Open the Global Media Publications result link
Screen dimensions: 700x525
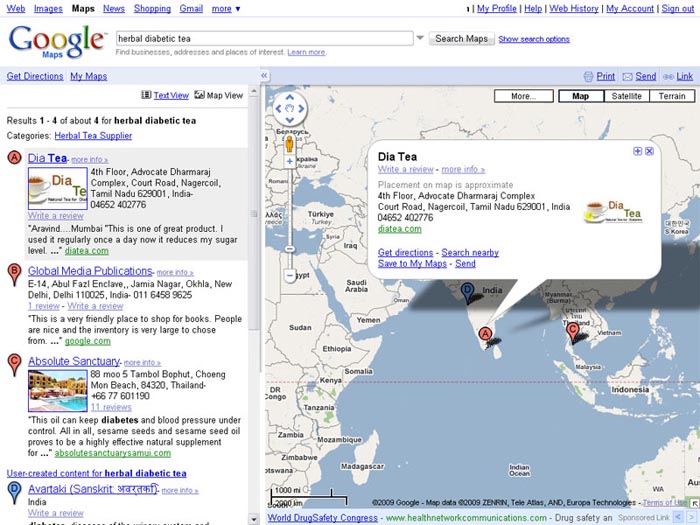(90, 271)
